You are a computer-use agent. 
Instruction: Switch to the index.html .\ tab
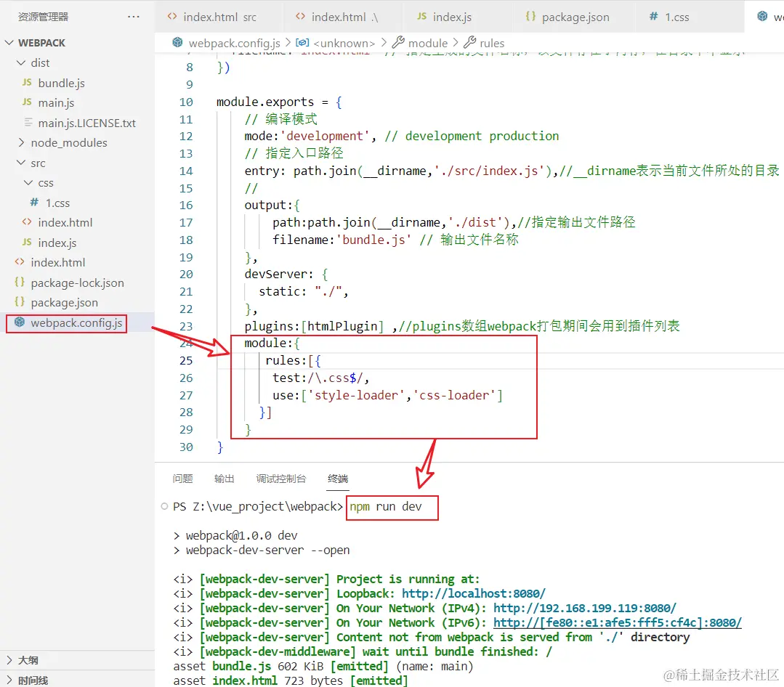pyautogui.click(x=342, y=17)
